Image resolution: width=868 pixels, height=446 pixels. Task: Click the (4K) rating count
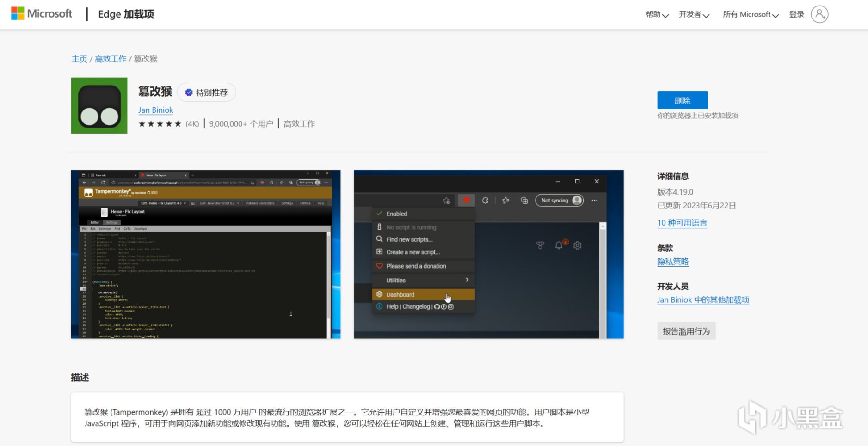tap(192, 124)
